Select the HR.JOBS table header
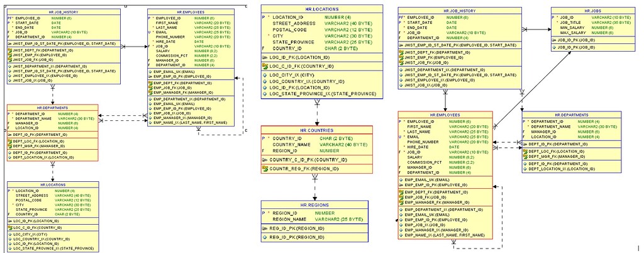The height and width of the screenshot is (253, 644). 592,11
